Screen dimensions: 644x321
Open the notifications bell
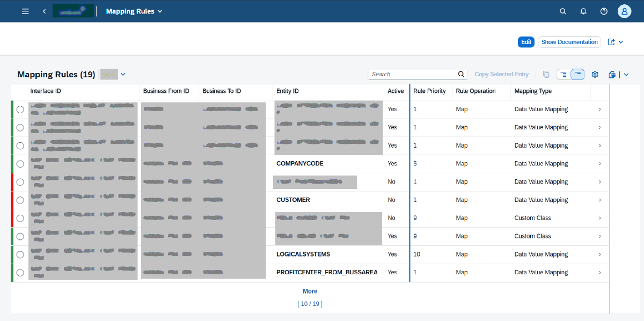[583, 11]
